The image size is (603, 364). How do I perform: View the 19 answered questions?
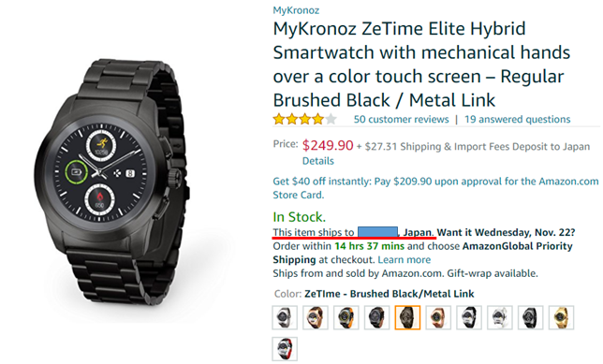tap(517, 119)
